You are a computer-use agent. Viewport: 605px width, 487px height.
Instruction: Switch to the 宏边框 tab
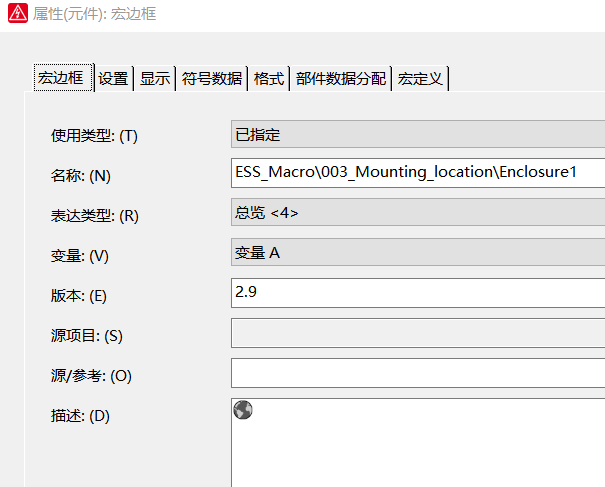(x=63, y=78)
